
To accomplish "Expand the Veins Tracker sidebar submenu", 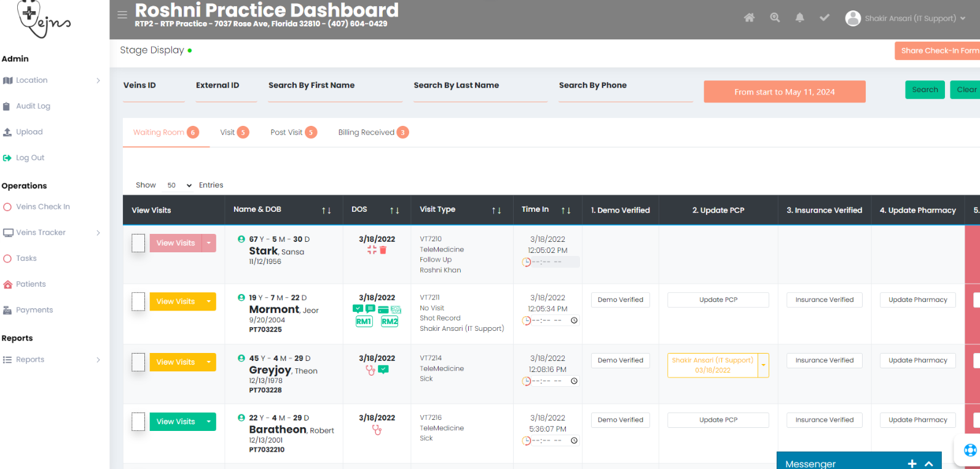I will 98,233.
